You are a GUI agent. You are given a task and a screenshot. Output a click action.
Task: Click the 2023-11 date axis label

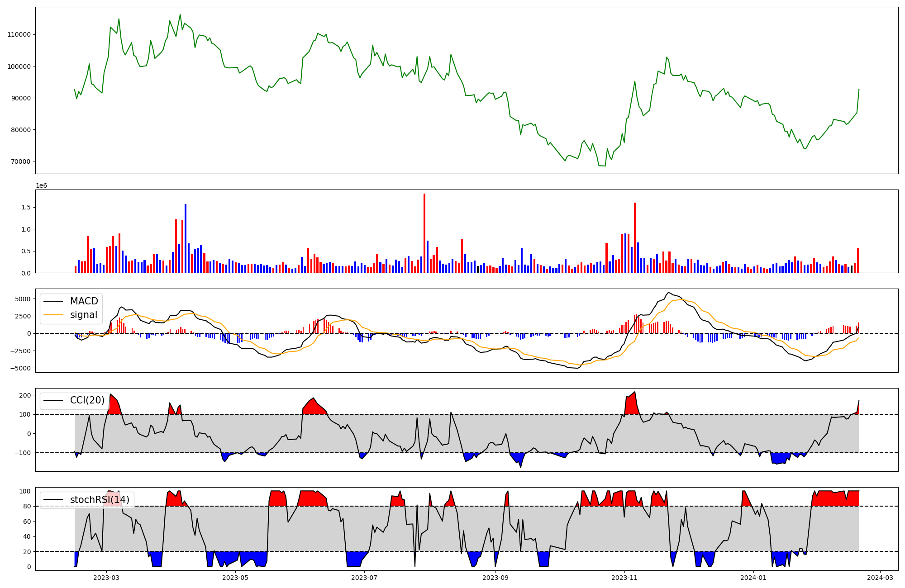pos(624,577)
